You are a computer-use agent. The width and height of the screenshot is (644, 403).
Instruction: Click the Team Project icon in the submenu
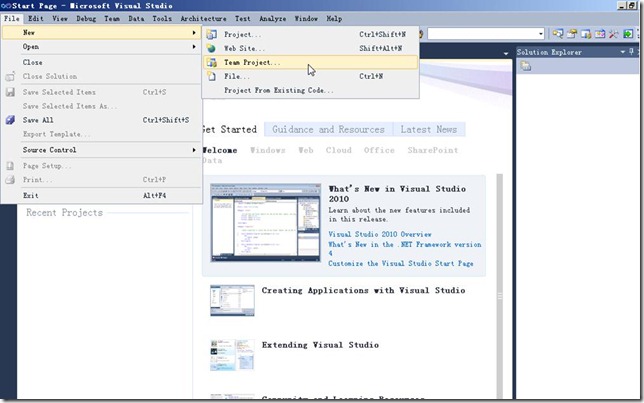pos(212,62)
